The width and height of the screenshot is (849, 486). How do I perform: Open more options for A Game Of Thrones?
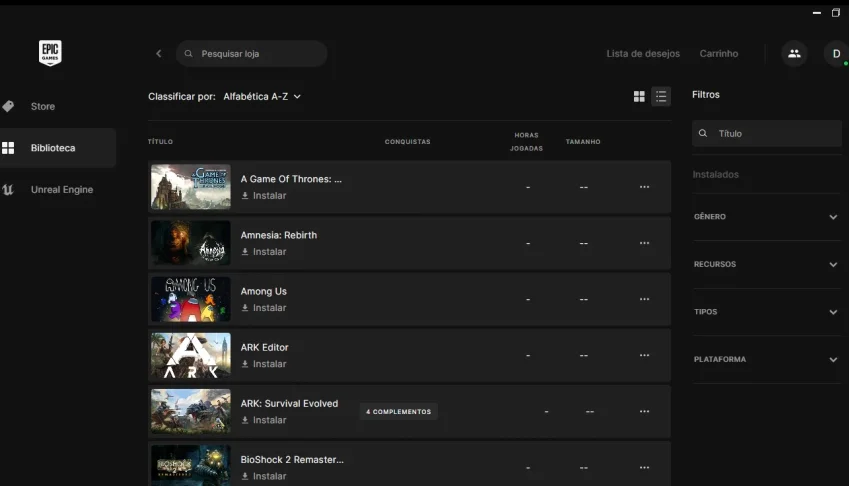coord(644,187)
